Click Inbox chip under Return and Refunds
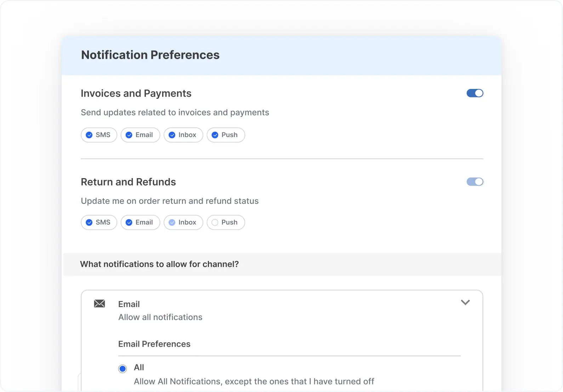 183,222
